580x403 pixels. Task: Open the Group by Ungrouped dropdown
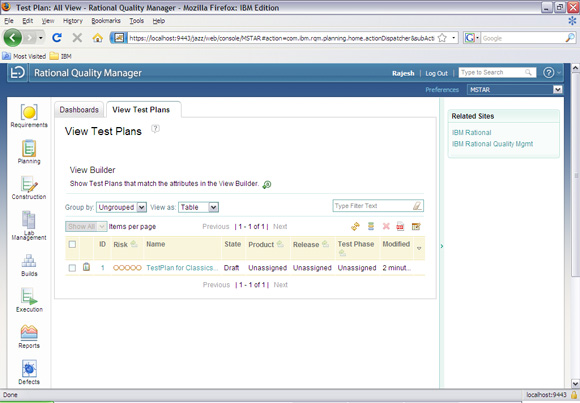[x=121, y=207]
